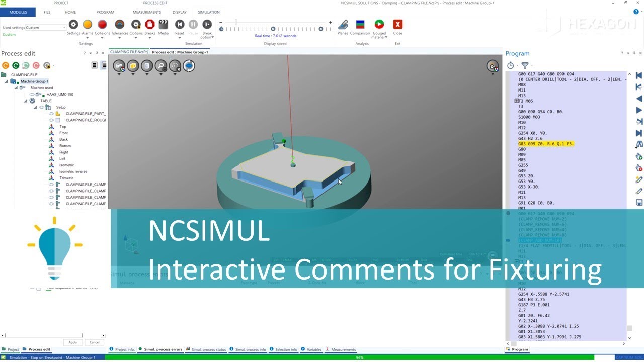Switch to the Variables tab
644x362 pixels.
point(311,349)
